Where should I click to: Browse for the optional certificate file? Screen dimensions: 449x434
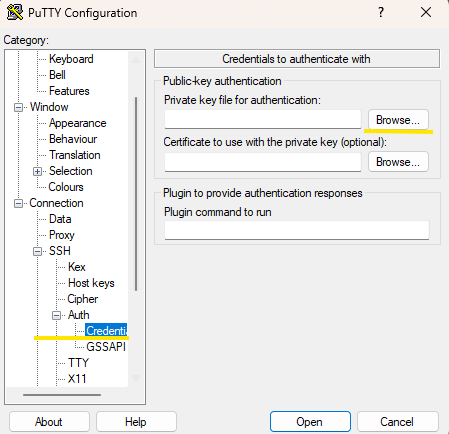coord(398,162)
